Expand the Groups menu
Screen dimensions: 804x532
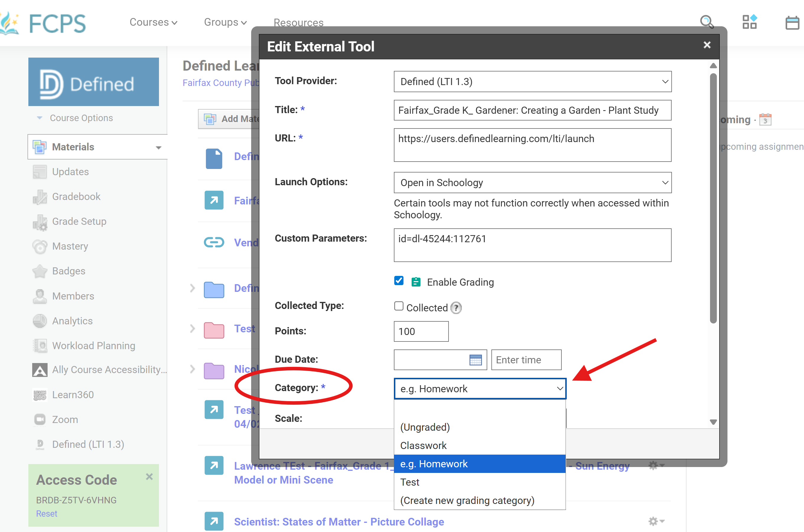coord(225,22)
